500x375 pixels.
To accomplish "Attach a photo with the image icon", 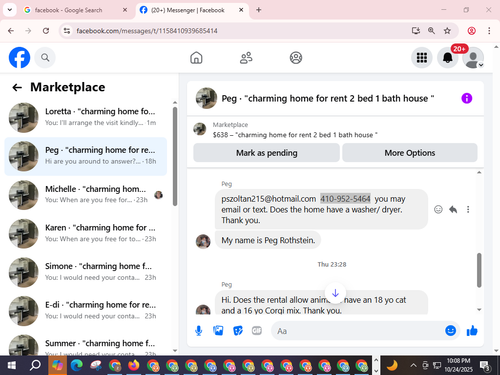I will [x=218, y=331].
